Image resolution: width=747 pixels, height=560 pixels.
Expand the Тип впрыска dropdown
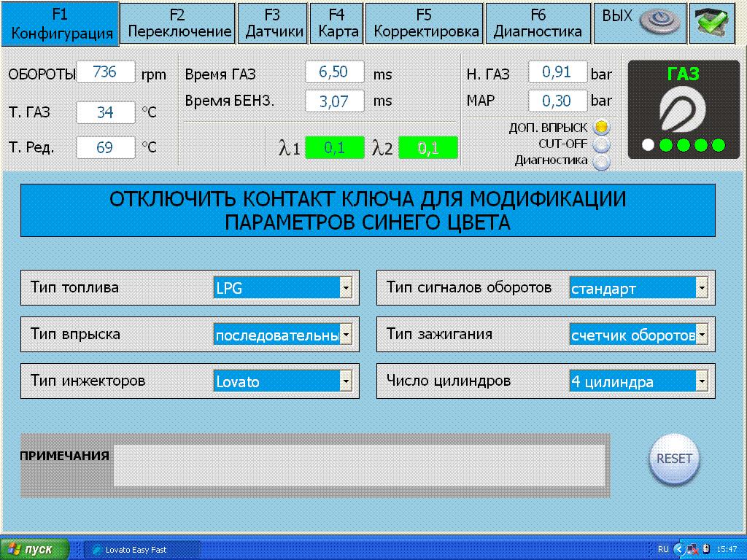click(347, 334)
